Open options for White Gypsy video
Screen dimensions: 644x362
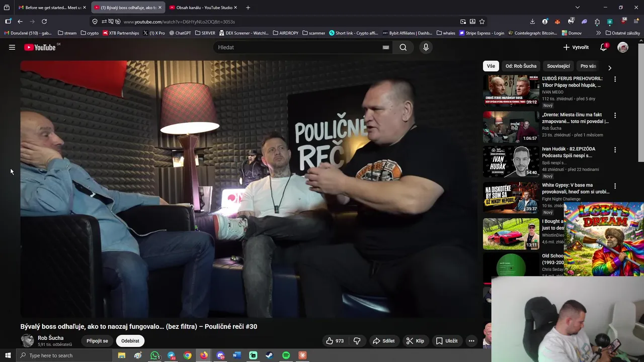click(615, 186)
